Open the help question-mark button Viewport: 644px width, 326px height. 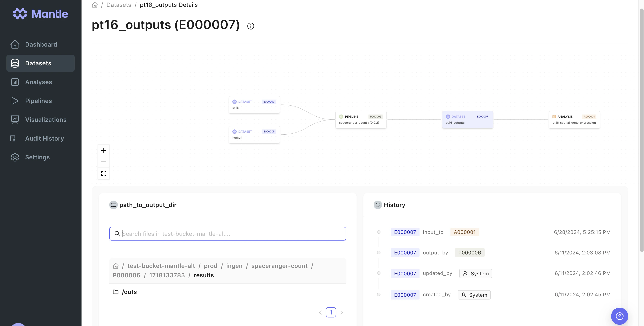click(x=619, y=316)
